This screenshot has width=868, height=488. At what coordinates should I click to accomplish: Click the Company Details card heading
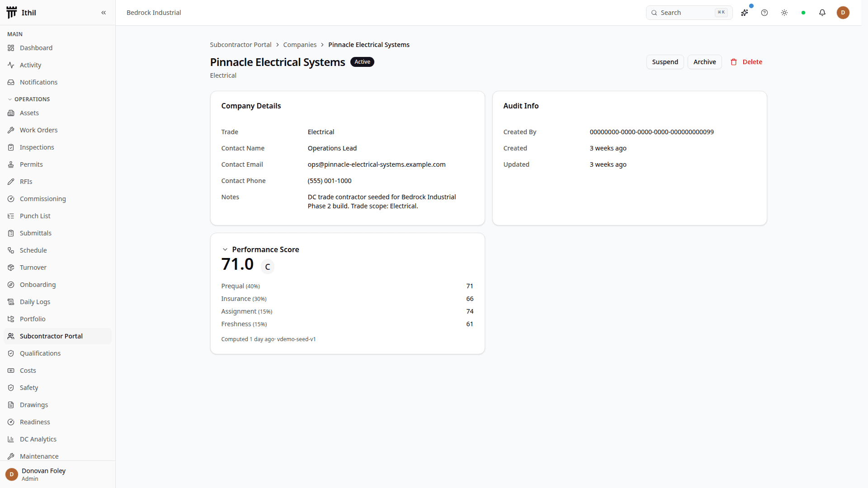pyautogui.click(x=251, y=106)
